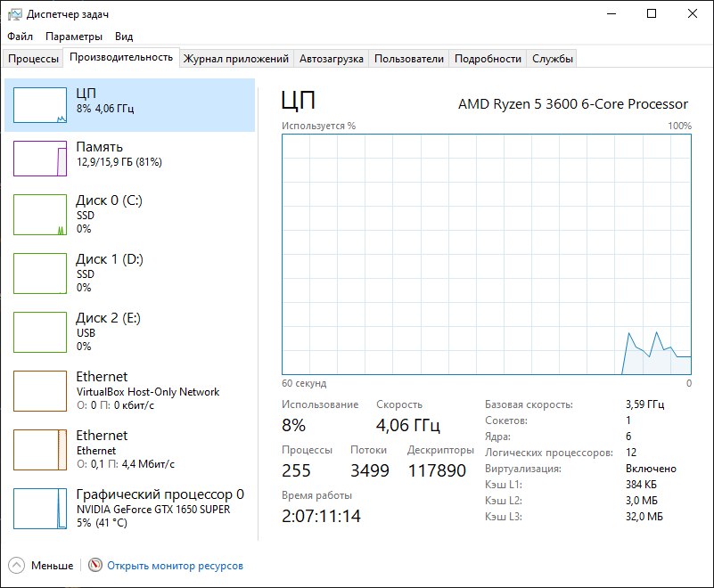The image size is (714, 588).
Task: Click Графический процессор 0 title text
Action: point(160,494)
